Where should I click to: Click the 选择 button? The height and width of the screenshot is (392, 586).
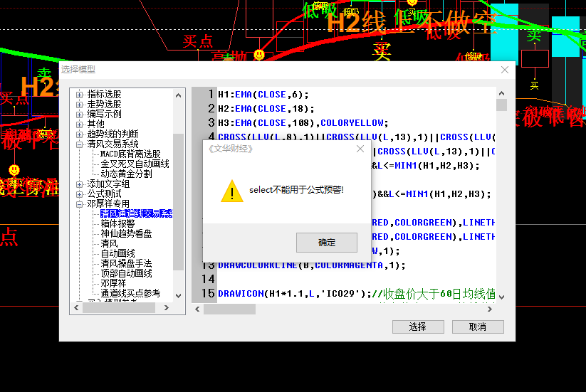(x=417, y=327)
